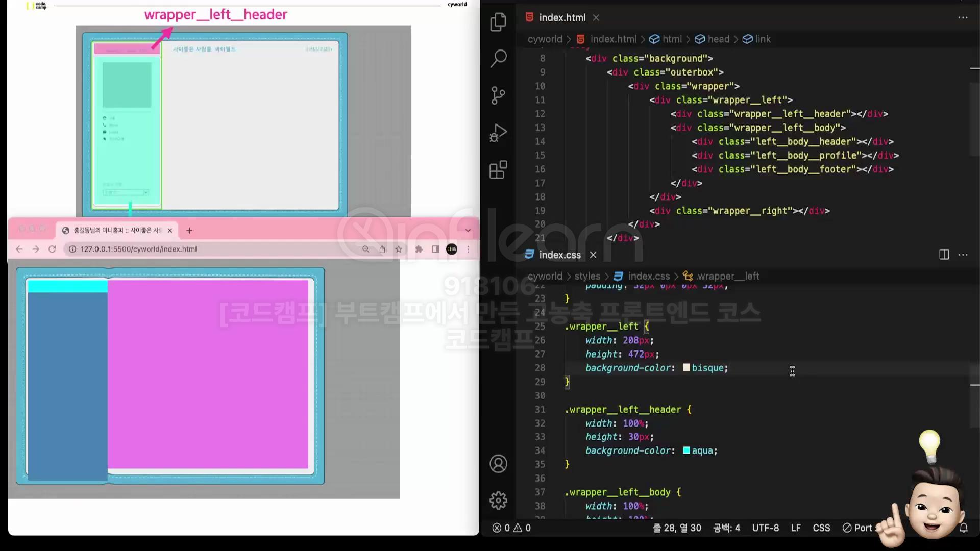Image resolution: width=980 pixels, height=551 pixels.
Task: Click the head breadcrumb item
Action: pos(713,39)
